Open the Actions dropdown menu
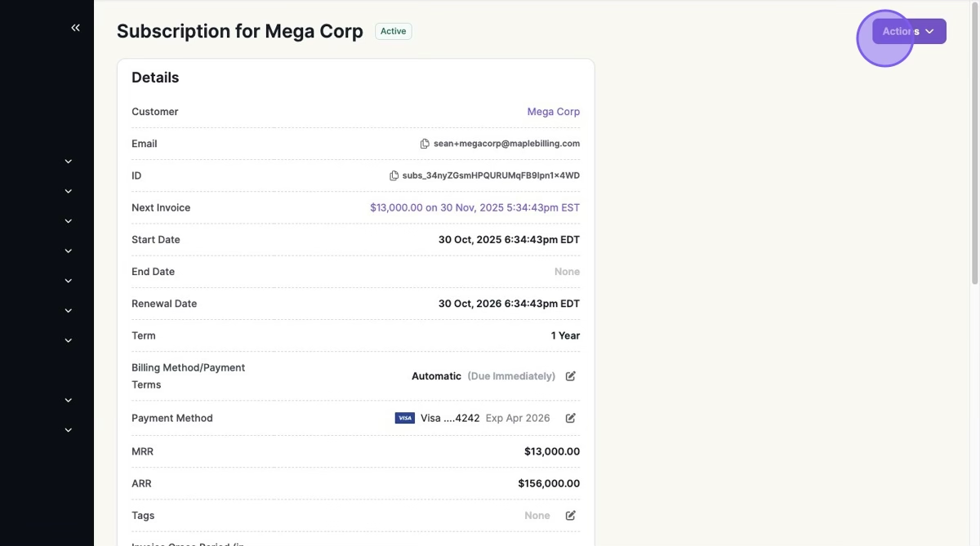 coord(909,31)
